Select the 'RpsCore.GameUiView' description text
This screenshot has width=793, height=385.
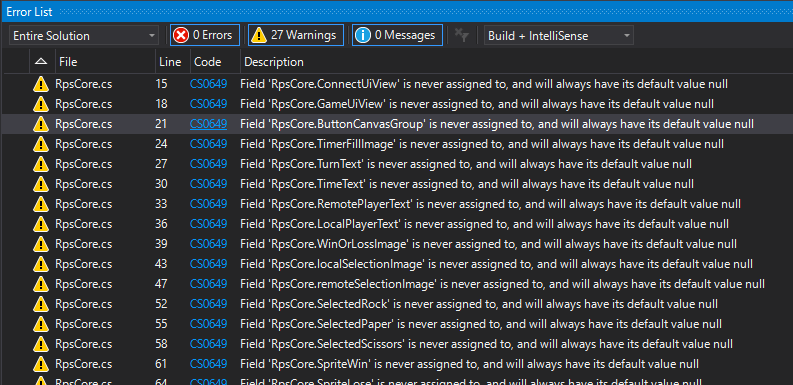[x=477, y=104]
